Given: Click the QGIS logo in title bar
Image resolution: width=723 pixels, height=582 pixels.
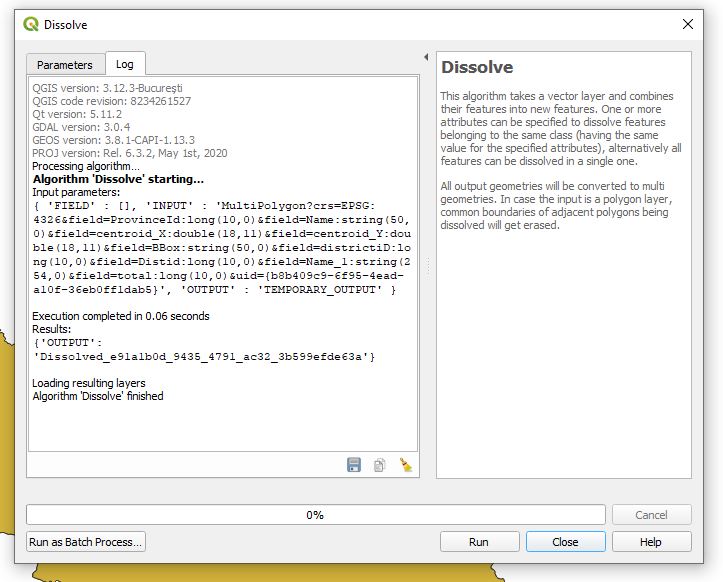Looking at the screenshot, I should (x=31, y=24).
